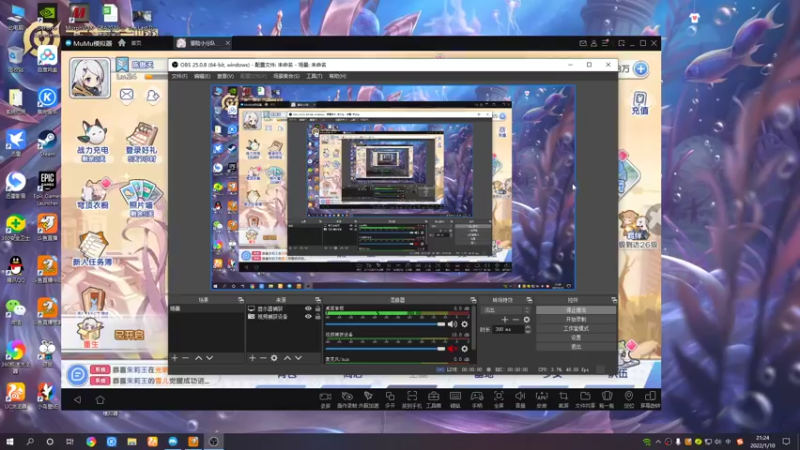Viewport: 800px width, 450px height.
Task: Pop out the 转场特效 dock panel
Action: [x=529, y=300]
